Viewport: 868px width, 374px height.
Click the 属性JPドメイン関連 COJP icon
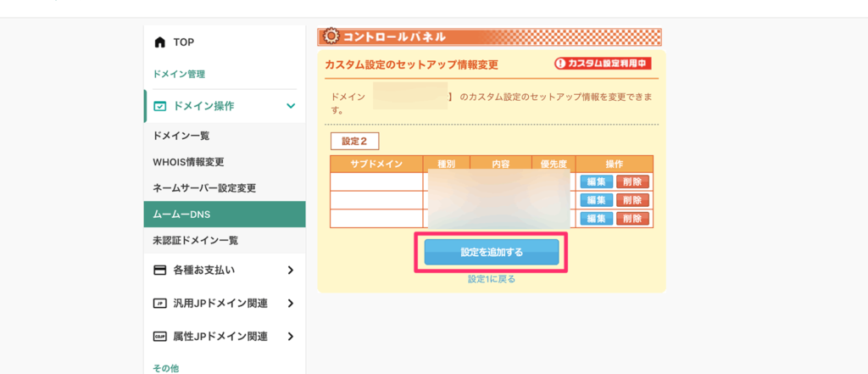[x=160, y=337]
